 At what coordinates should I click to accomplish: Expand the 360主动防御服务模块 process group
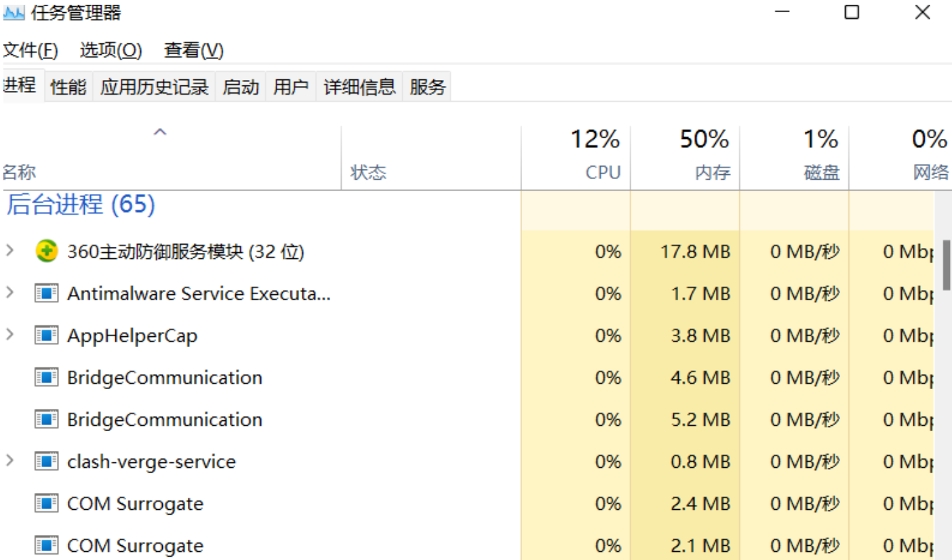click(9, 251)
